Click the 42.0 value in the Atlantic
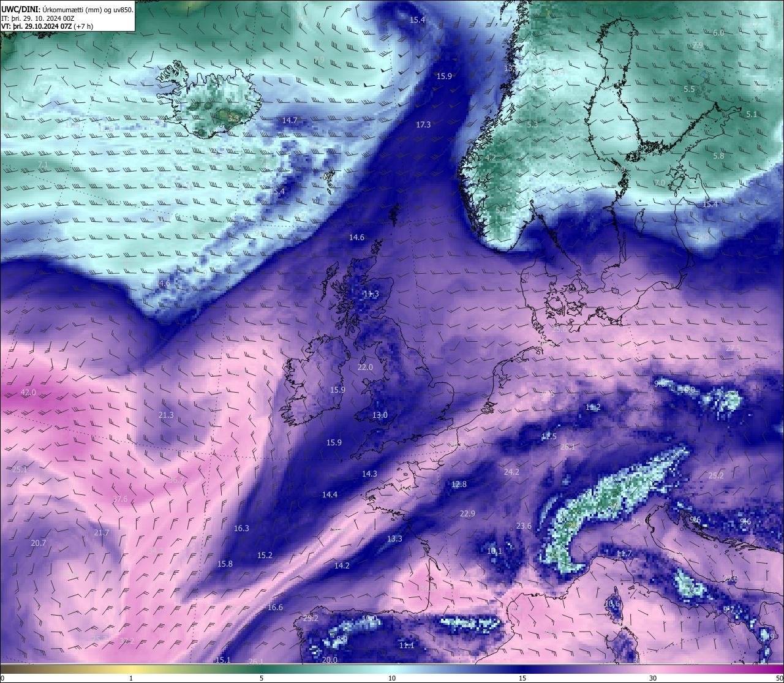This screenshot has width=784, height=683. (x=28, y=392)
